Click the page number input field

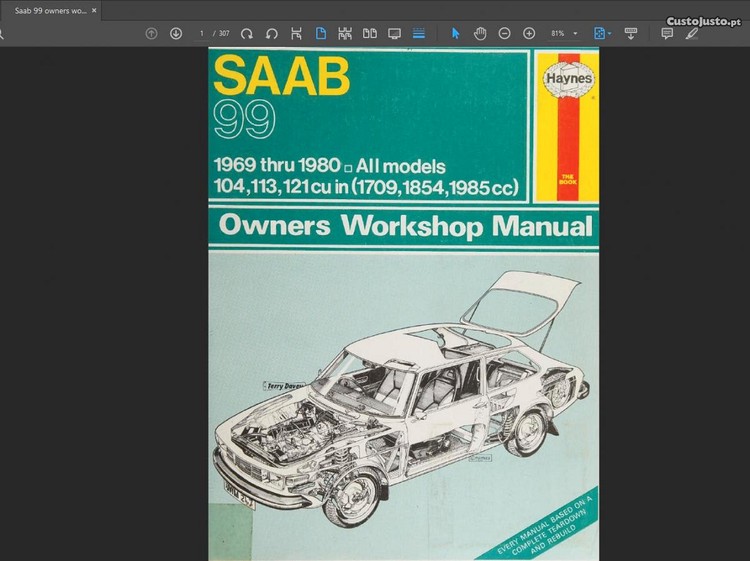pyautogui.click(x=203, y=33)
